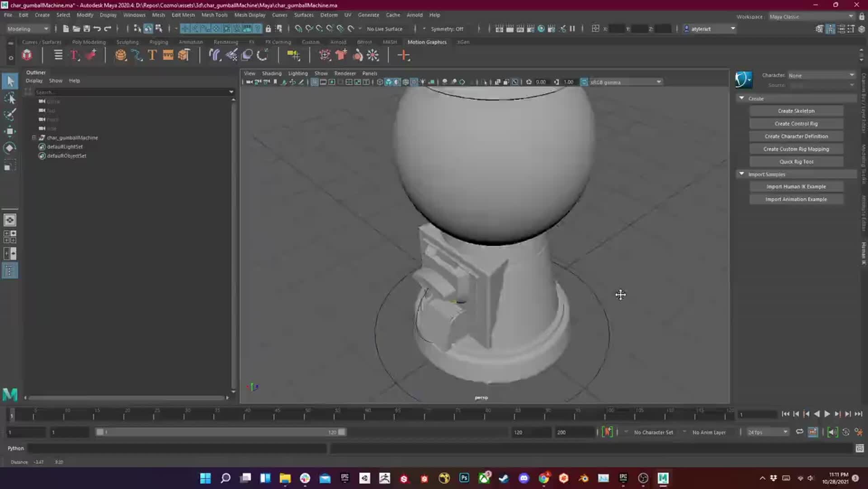Select the SVG creation tool on the shelf
The height and width of the screenshot is (489, 868).
[x=168, y=55]
